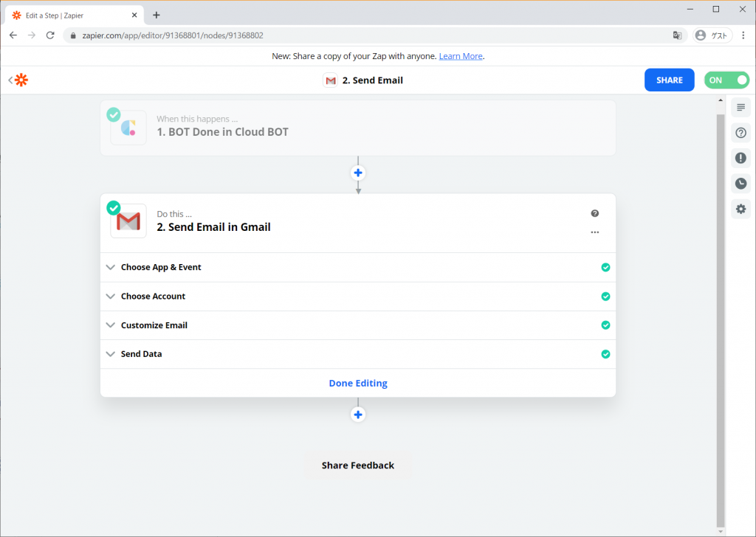Expand the Send Data section
This screenshot has height=537, width=756.
coord(358,354)
